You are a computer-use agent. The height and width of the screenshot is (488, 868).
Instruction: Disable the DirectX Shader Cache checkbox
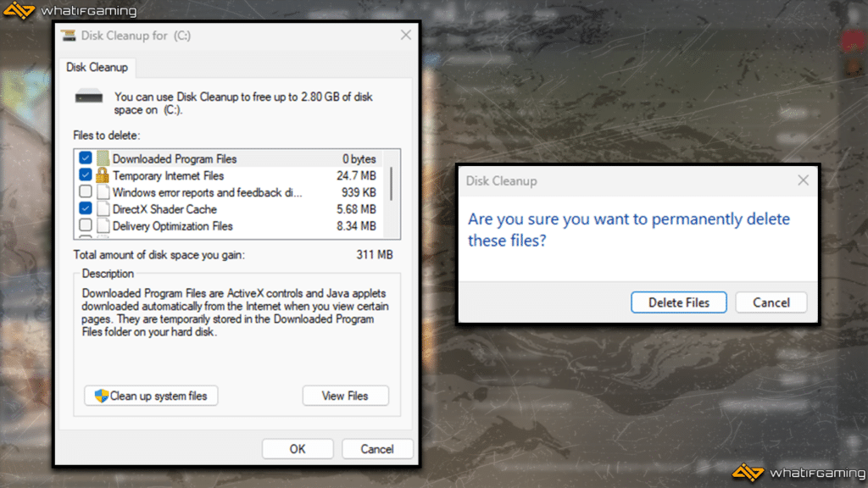86,209
